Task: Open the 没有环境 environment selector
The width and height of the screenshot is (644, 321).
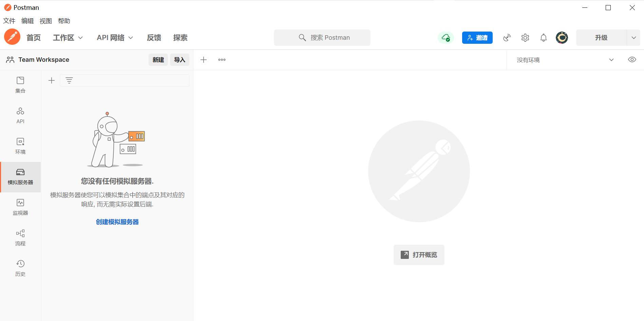Action: tap(565, 60)
